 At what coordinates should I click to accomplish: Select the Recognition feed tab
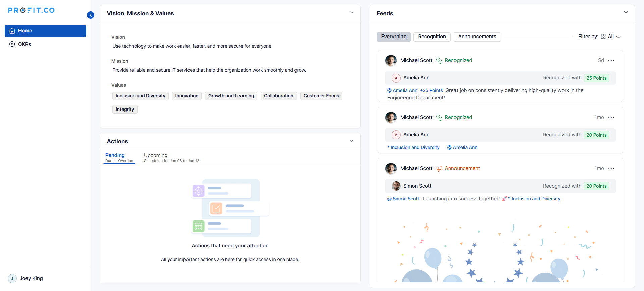pyautogui.click(x=432, y=37)
